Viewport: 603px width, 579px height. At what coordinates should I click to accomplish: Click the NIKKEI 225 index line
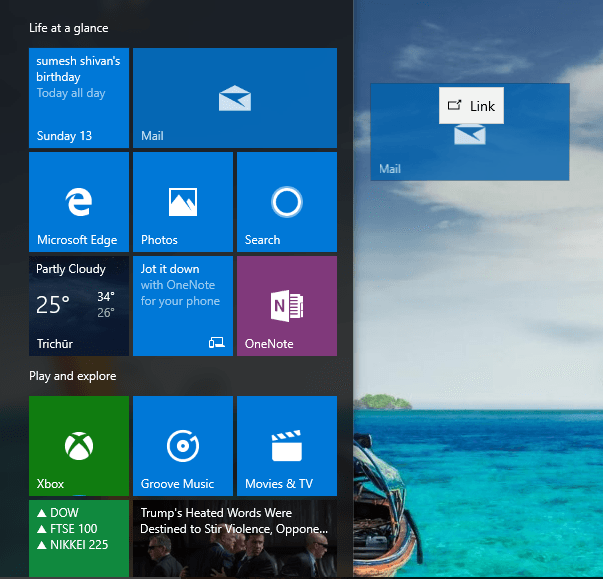[73, 545]
